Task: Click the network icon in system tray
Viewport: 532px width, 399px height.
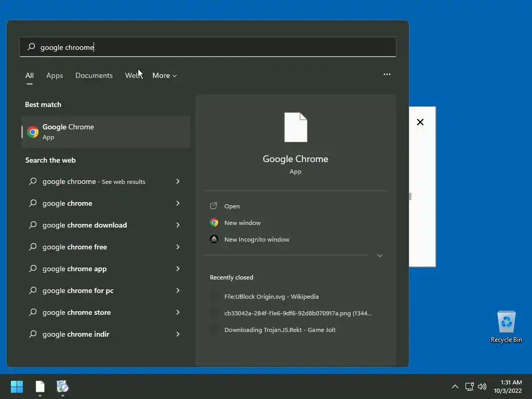Action: point(469,387)
